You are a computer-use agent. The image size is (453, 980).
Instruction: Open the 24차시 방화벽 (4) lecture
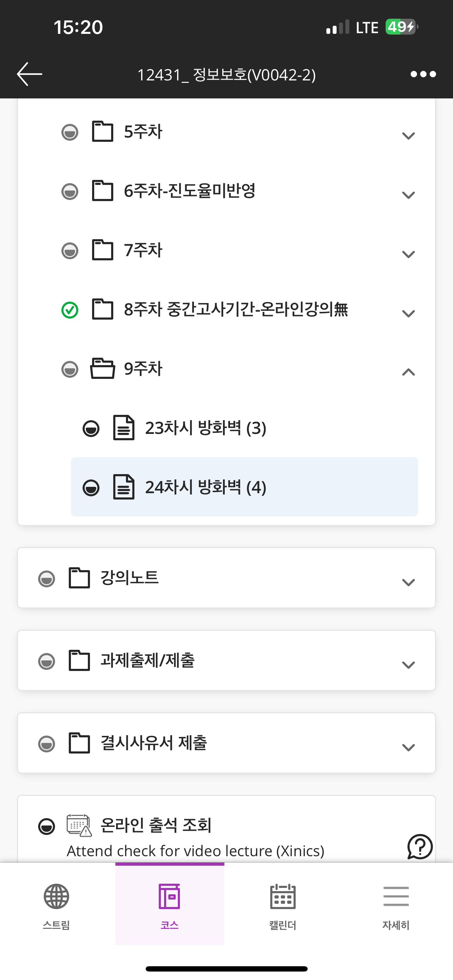pos(205,487)
